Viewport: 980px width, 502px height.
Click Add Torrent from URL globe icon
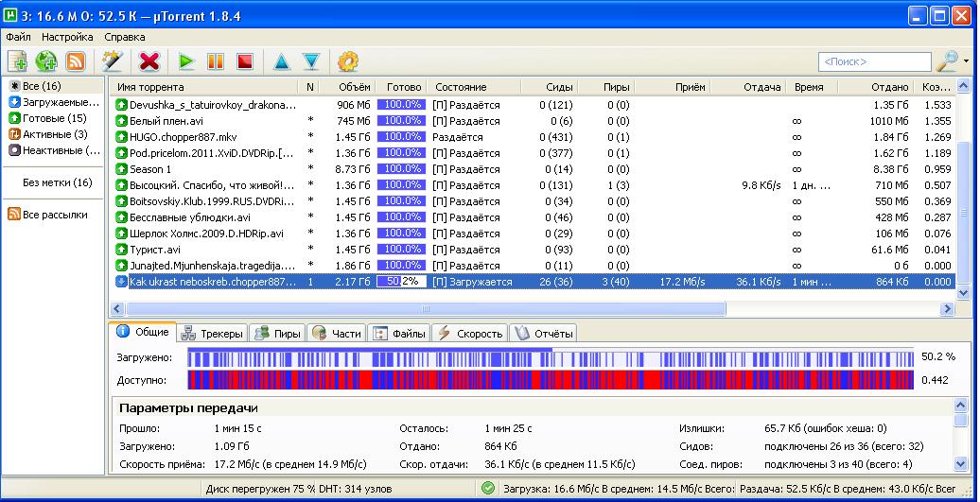coord(46,61)
